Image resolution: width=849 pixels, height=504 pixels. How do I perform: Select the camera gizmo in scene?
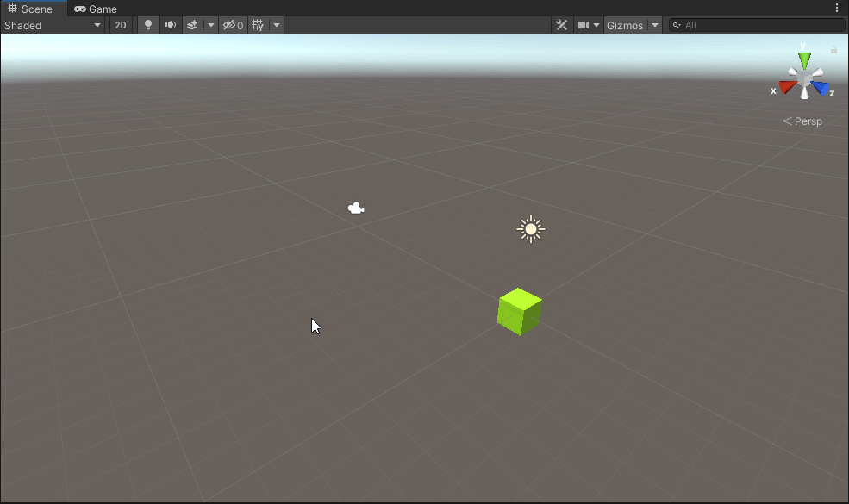[356, 208]
